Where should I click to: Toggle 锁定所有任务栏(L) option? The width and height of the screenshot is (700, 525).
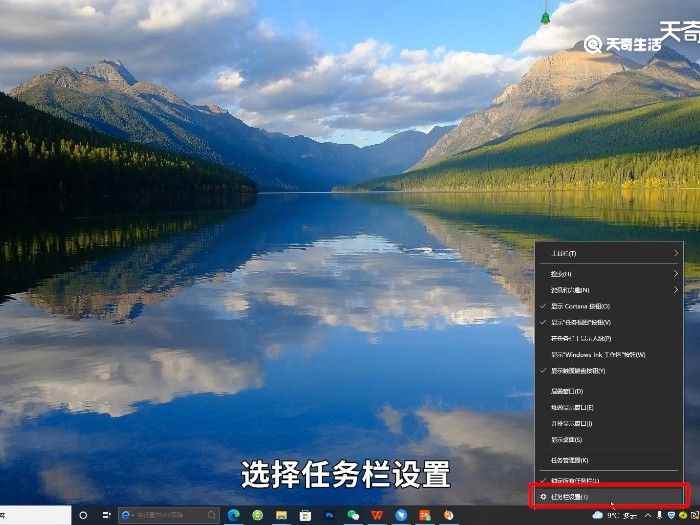[609, 480]
